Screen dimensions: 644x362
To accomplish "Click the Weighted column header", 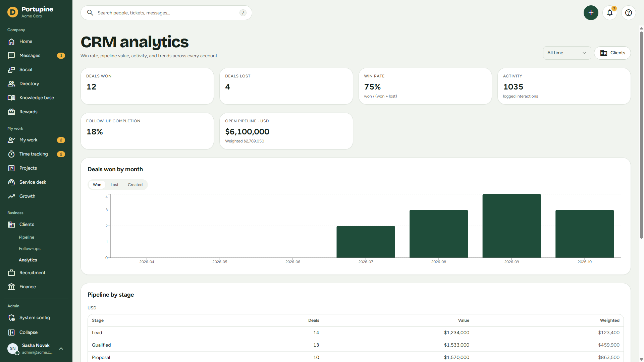I will point(609,320).
